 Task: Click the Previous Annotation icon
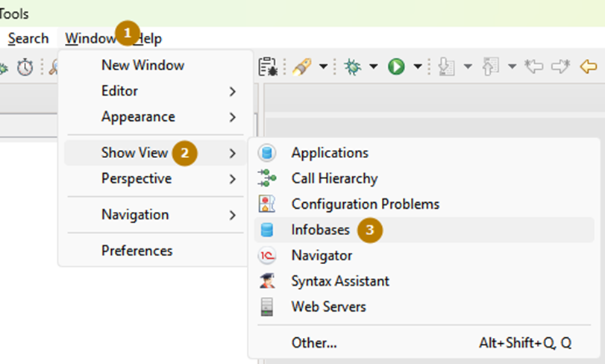pos(490,67)
